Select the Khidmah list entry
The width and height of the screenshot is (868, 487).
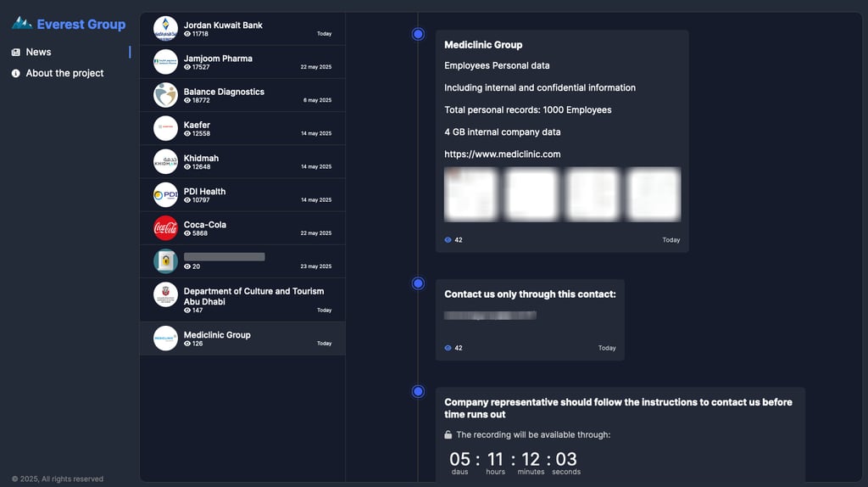(x=242, y=161)
